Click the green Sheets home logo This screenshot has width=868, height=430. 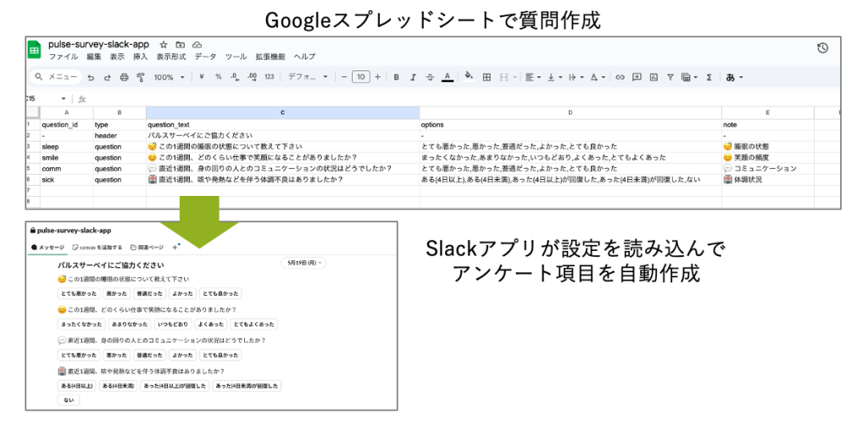(34, 50)
